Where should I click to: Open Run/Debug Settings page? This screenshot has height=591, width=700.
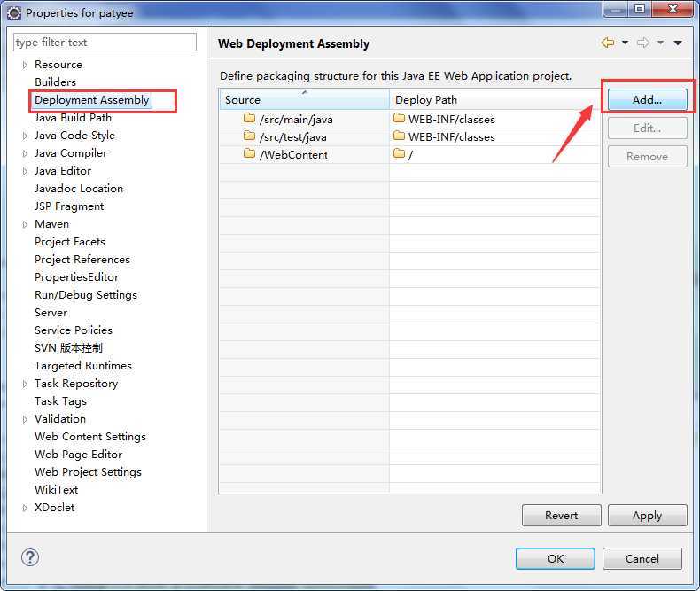(86, 295)
